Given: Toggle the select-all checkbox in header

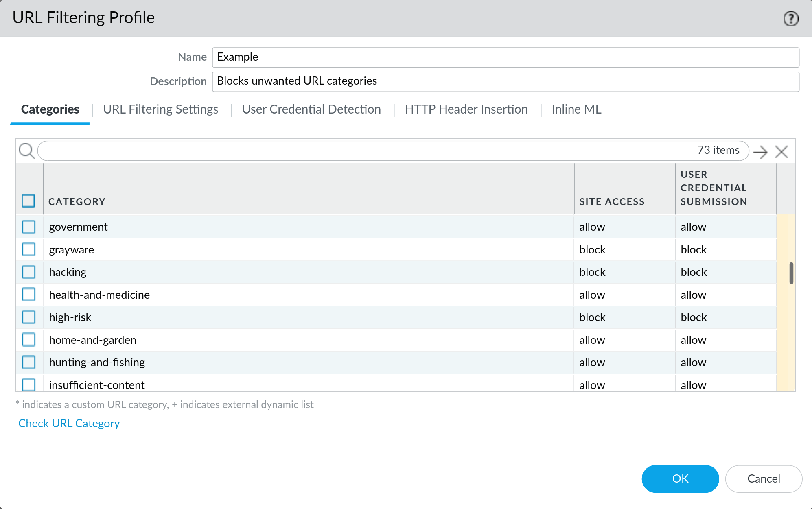Looking at the screenshot, I should (x=28, y=201).
